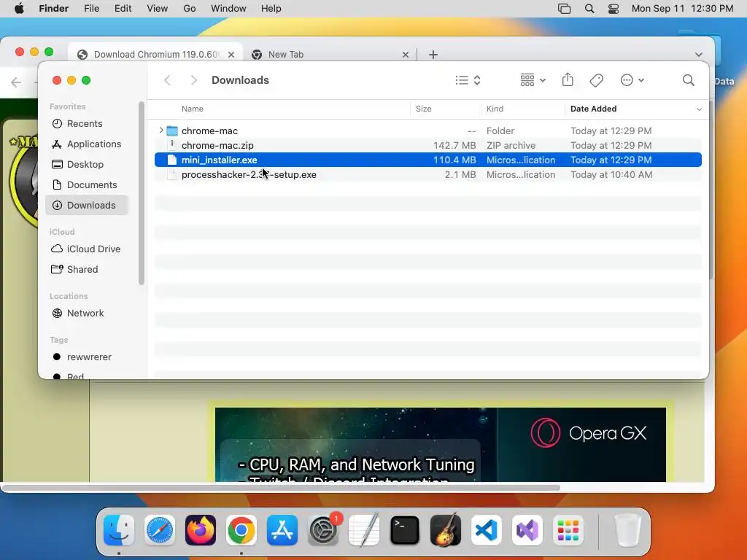This screenshot has width=747, height=560.
Task: Open the list view switcher control
Action: click(468, 80)
